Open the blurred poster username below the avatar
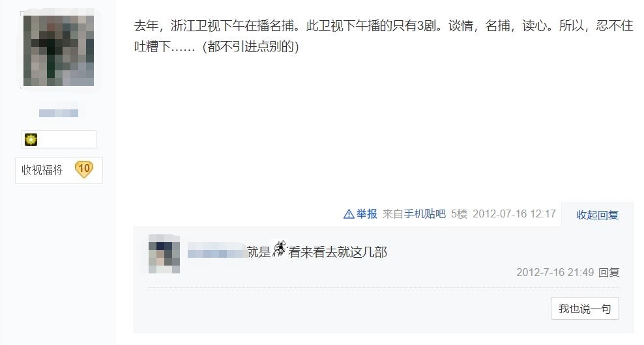This screenshot has height=345, width=644. click(x=58, y=113)
